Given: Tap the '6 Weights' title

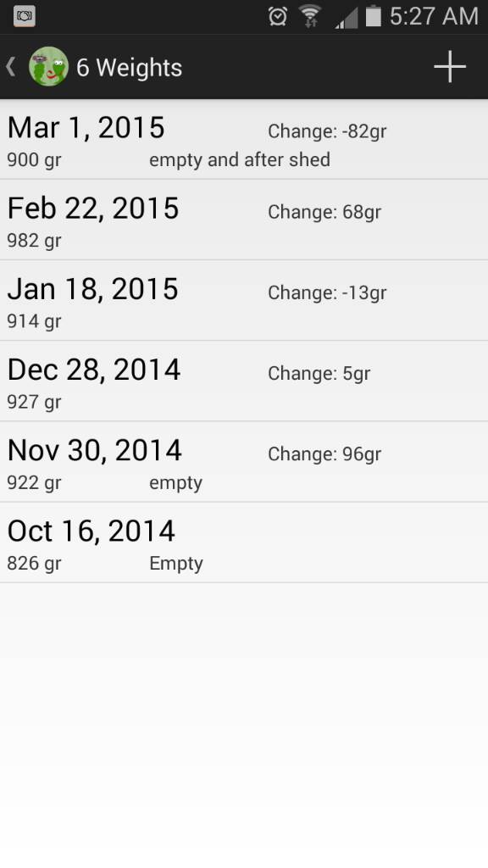Looking at the screenshot, I should click(129, 68).
